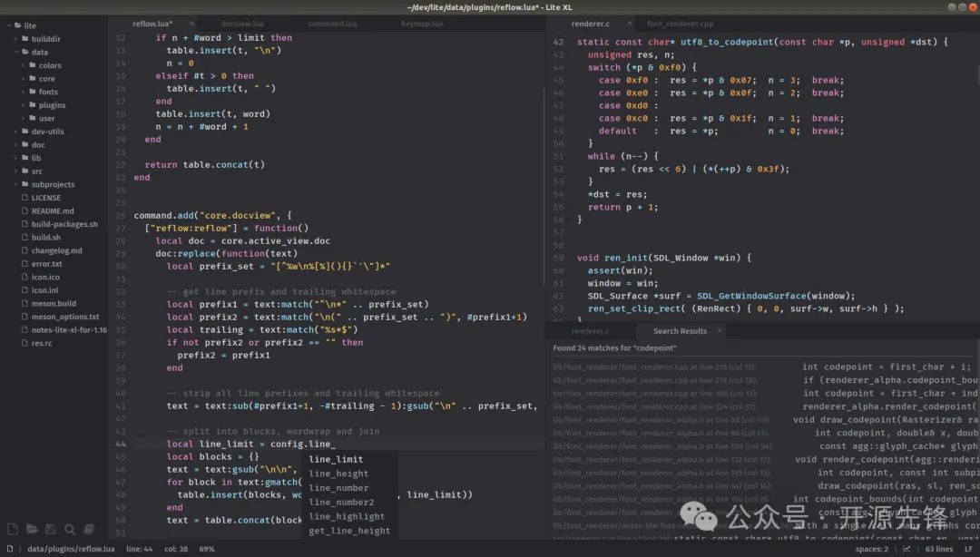Expand the subprojects folder
This screenshot has width=980, height=557.
coord(17,184)
